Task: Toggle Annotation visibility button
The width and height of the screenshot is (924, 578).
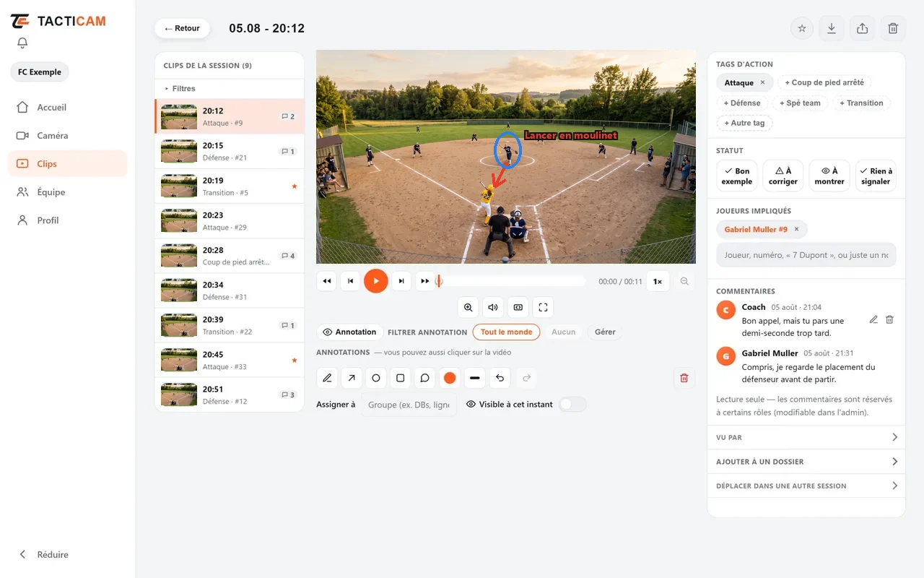Action: (x=350, y=332)
